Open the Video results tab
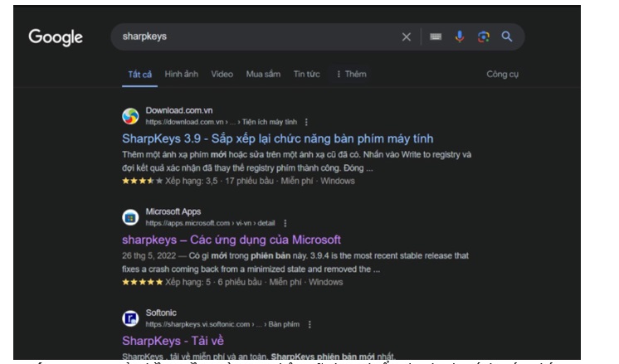This screenshot has width=619, height=364. click(222, 74)
